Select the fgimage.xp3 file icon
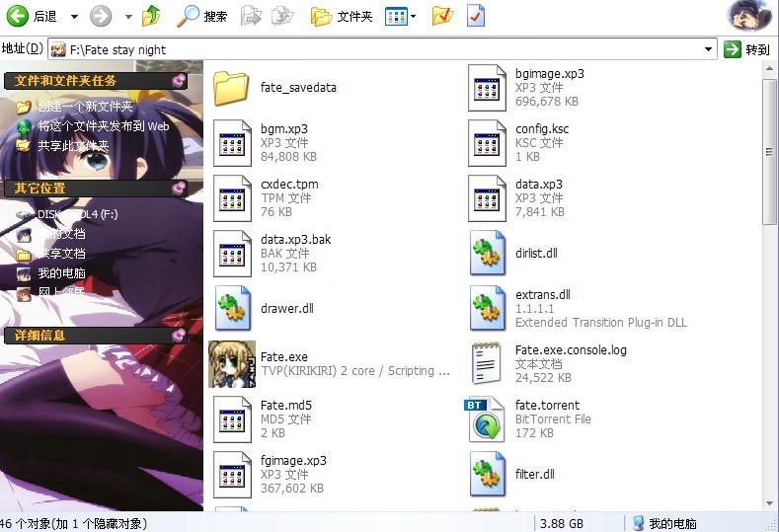 (232, 475)
